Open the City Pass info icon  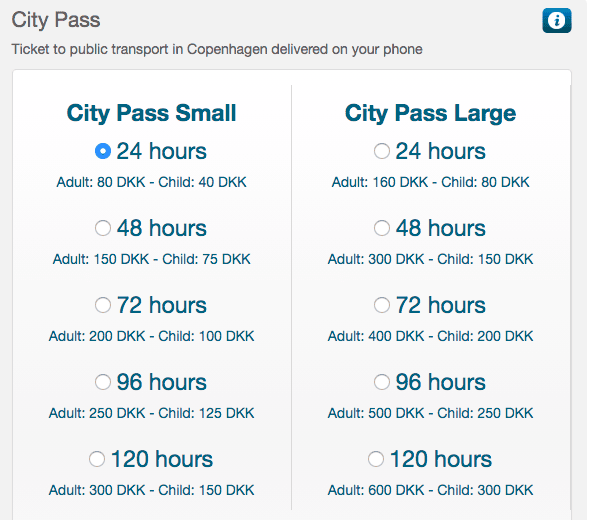coord(557,20)
